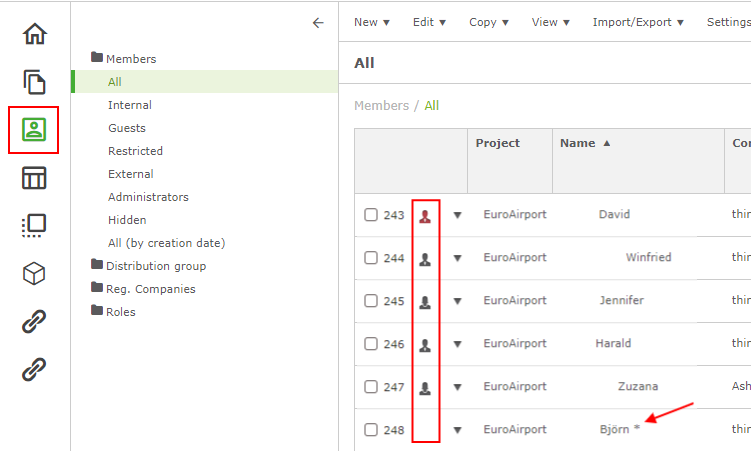Image resolution: width=751 pixels, height=451 pixels.
Task: Click the red user icon for David
Action: tap(425, 216)
